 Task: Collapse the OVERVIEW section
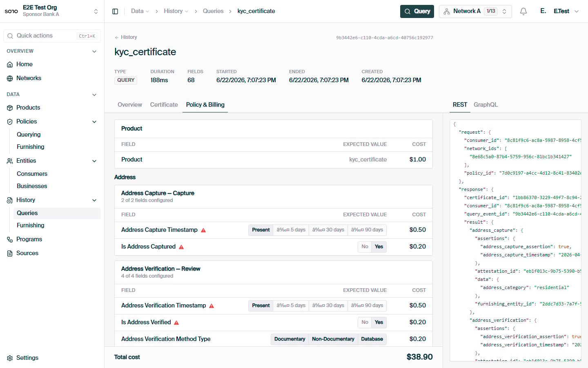(94, 52)
